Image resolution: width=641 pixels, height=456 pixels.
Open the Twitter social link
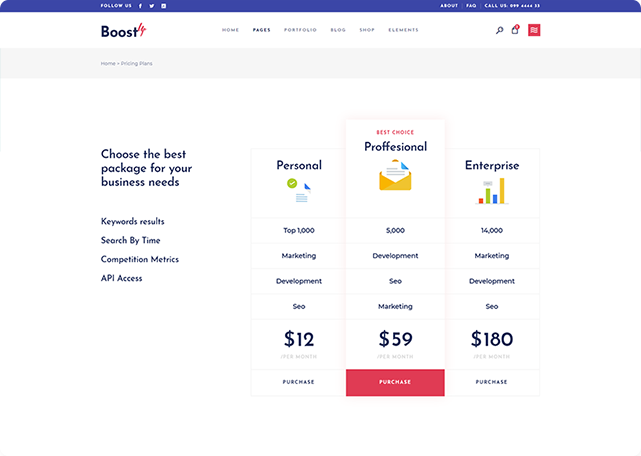(x=152, y=6)
